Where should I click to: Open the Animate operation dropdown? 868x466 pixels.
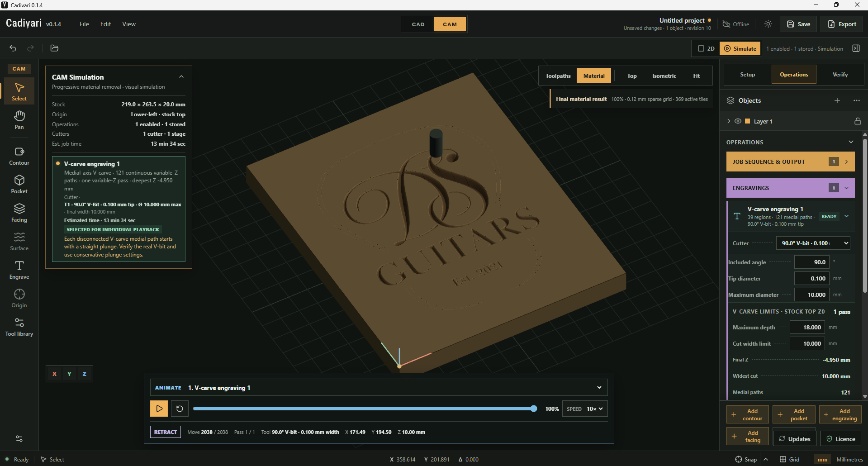click(x=379, y=388)
